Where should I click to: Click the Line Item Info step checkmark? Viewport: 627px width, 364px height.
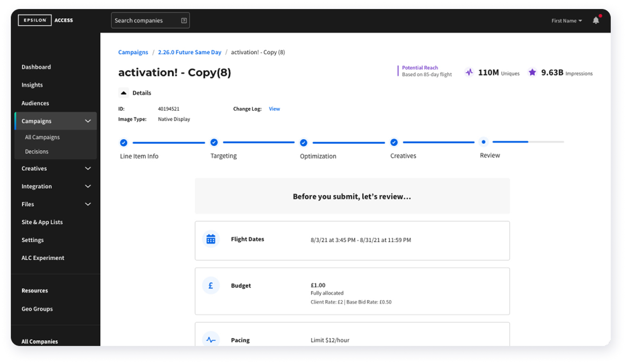[124, 143]
